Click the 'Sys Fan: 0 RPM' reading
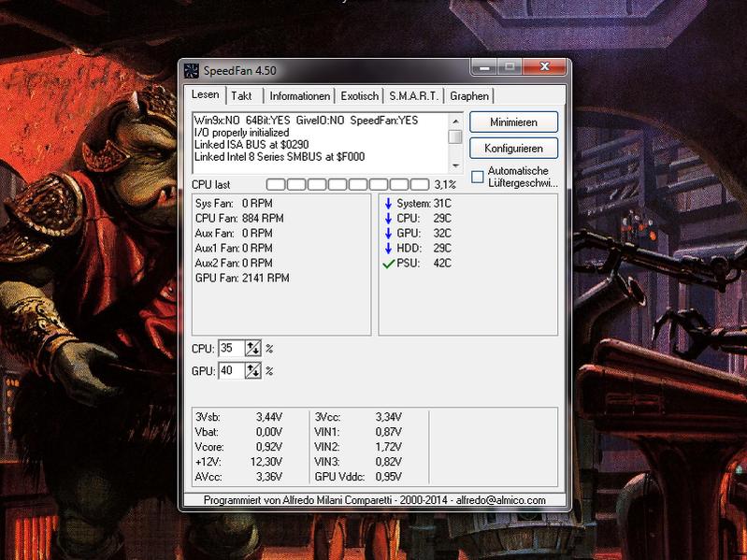This screenshot has height=560, width=747. point(234,203)
